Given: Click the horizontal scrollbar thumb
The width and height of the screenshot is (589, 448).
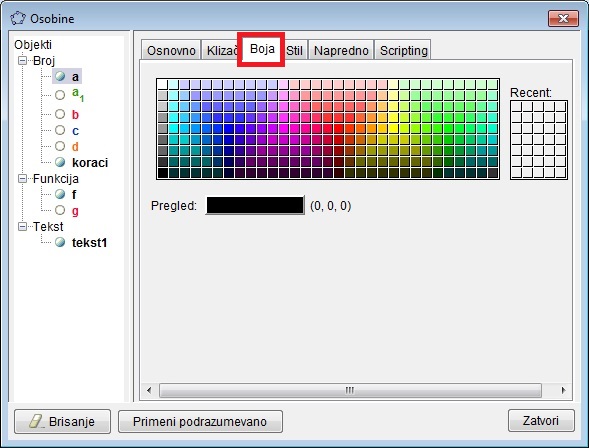Looking at the screenshot, I should point(350,390).
